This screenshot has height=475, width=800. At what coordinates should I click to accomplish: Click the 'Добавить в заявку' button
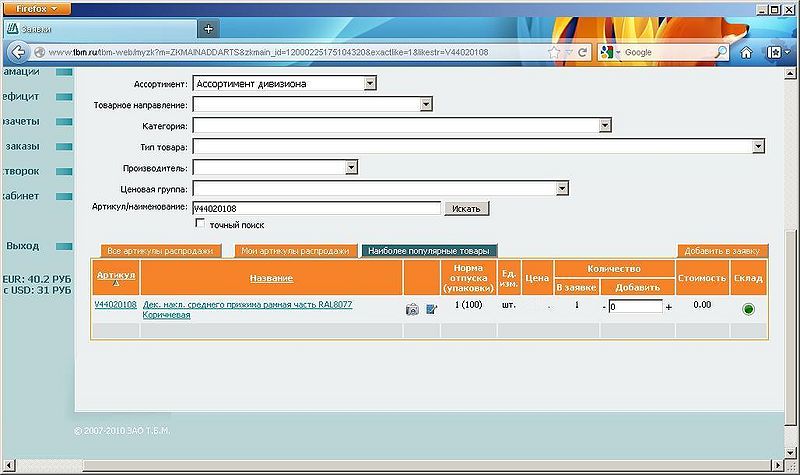tap(722, 251)
